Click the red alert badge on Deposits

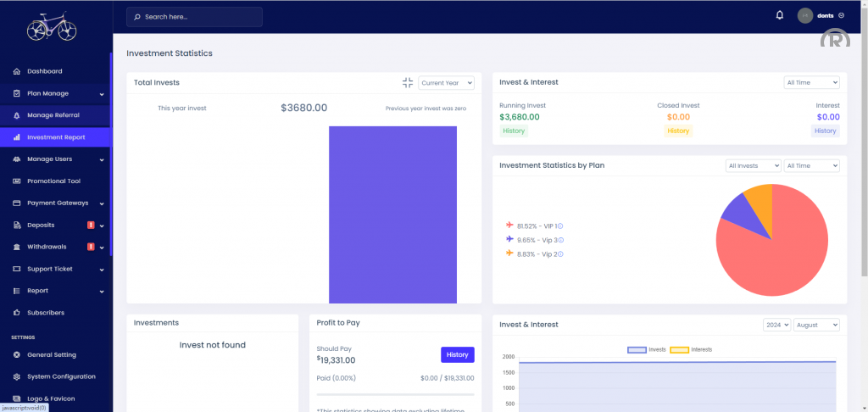(x=91, y=225)
